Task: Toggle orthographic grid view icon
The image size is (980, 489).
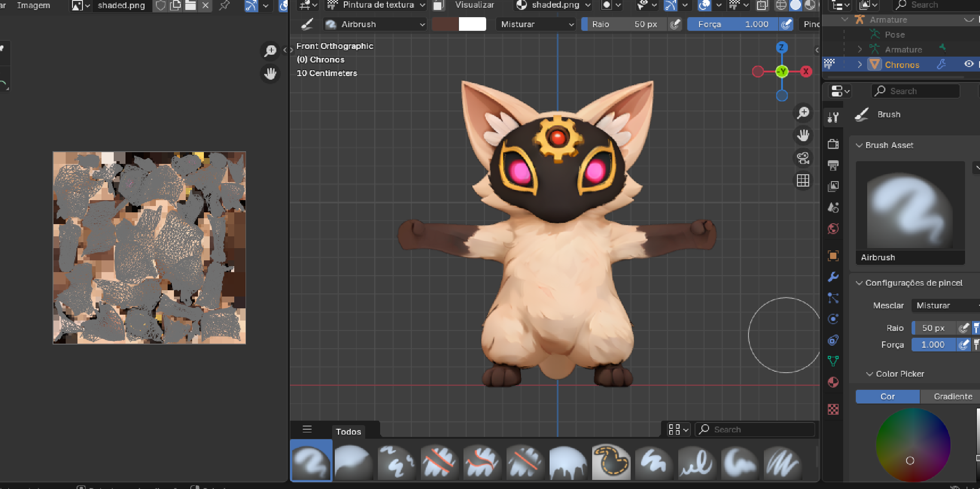Action: click(x=803, y=181)
